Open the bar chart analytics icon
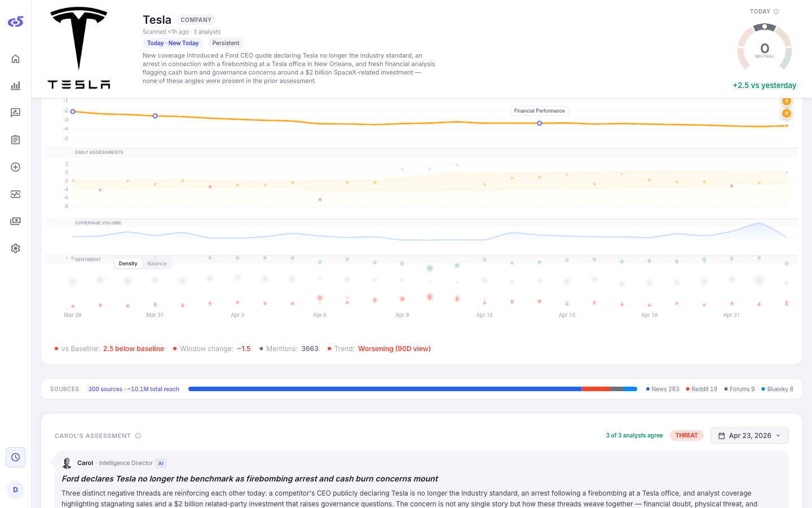Image resolution: width=812 pixels, height=508 pixels. coord(15,86)
